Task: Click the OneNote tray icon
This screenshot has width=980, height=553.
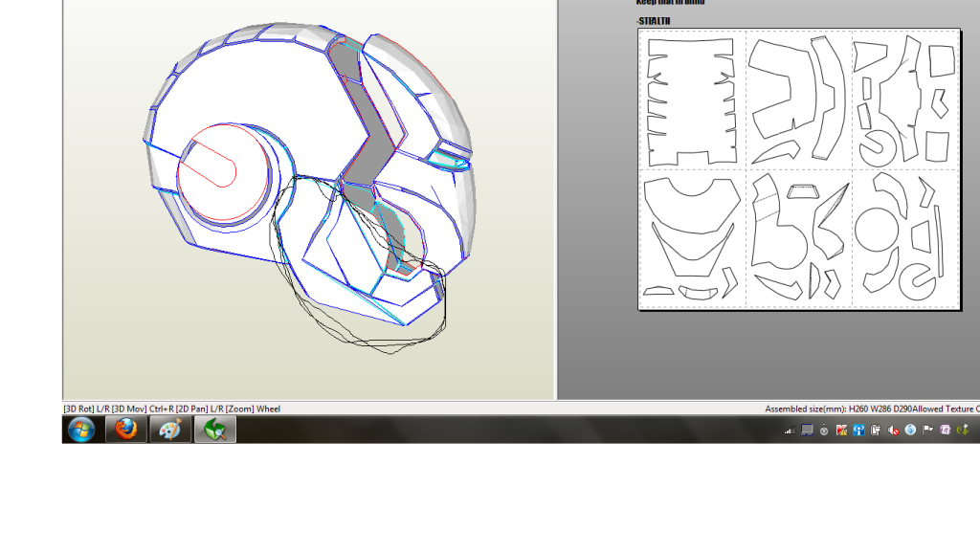Action: (x=945, y=430)
